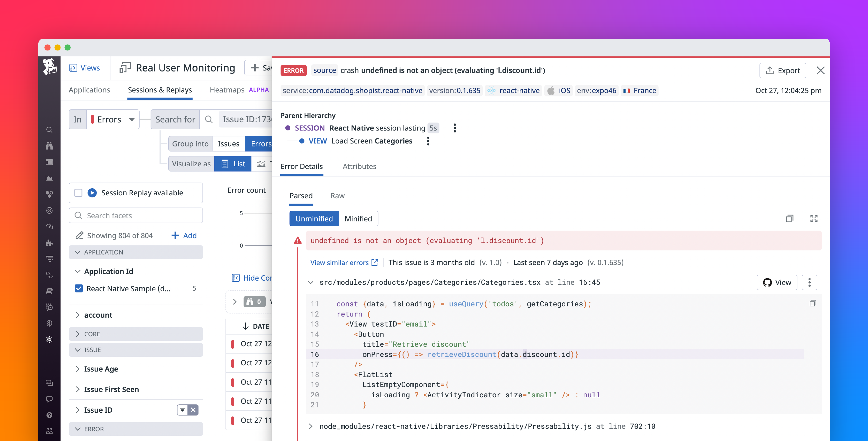The height and width of the screenshot is (441, 868).
Task: Remove the Issue ID filter with the X
Action: point(193,410)
